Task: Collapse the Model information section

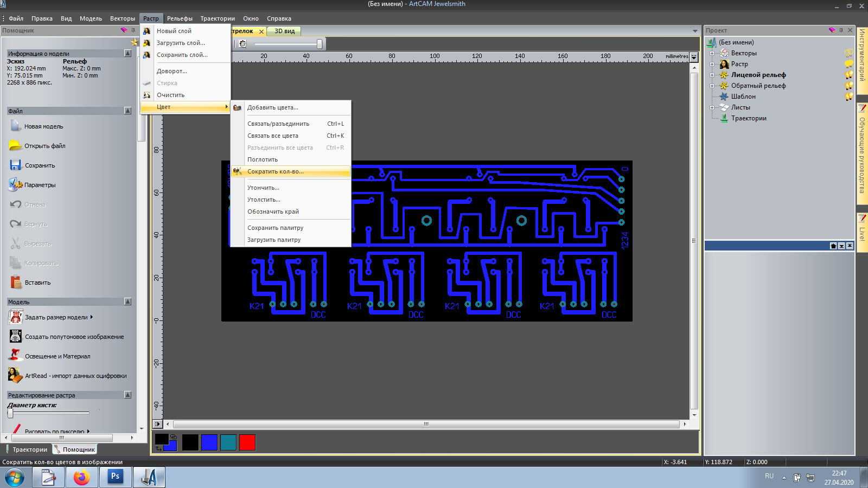Action: (127, 53)
